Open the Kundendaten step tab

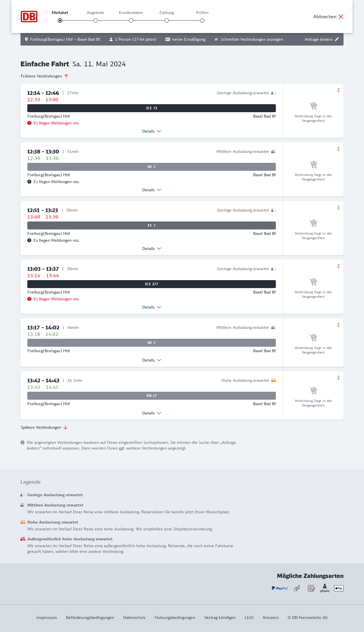131,13
